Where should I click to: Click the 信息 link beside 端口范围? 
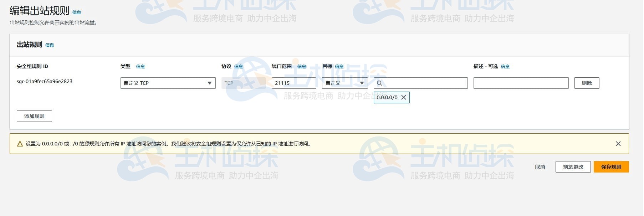click(302, 67)
